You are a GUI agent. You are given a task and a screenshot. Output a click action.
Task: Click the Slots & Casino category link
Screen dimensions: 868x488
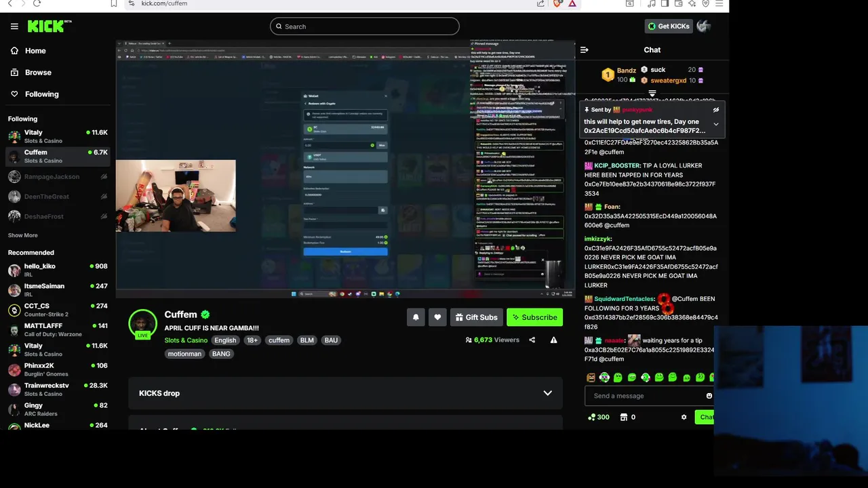(186, 340)
